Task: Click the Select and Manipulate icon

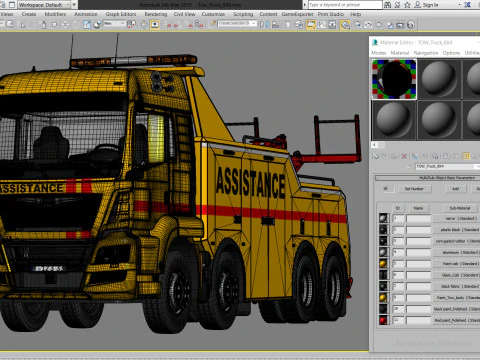Action: pyautogui.click(x=143, y=25)
